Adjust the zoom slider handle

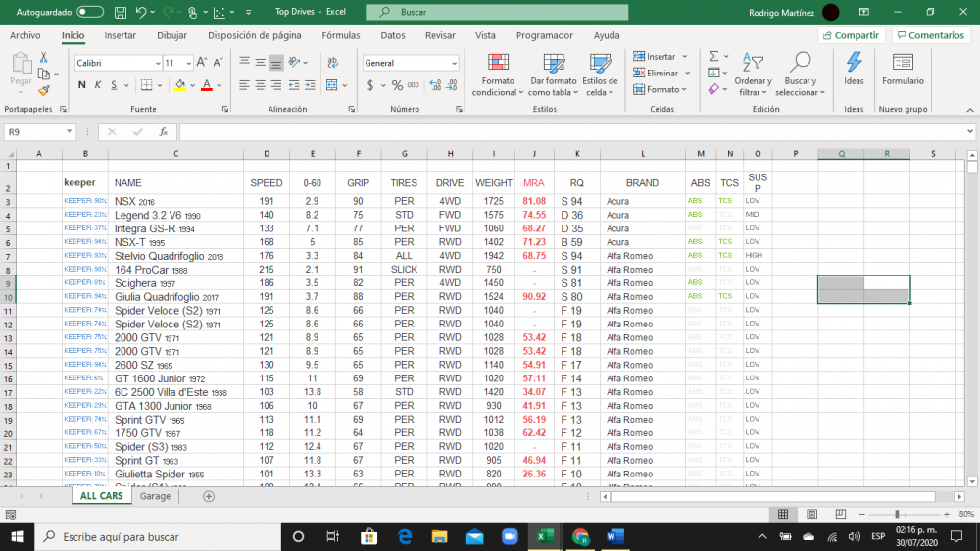coord(897,514)
